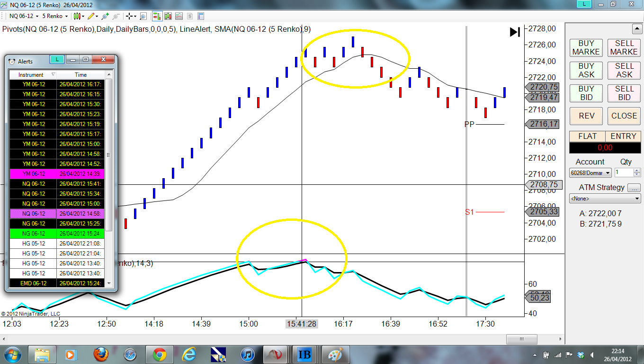Click the REV reverse position button
Image resolution: width=644 pixels, height=364 pixels.
586,116
